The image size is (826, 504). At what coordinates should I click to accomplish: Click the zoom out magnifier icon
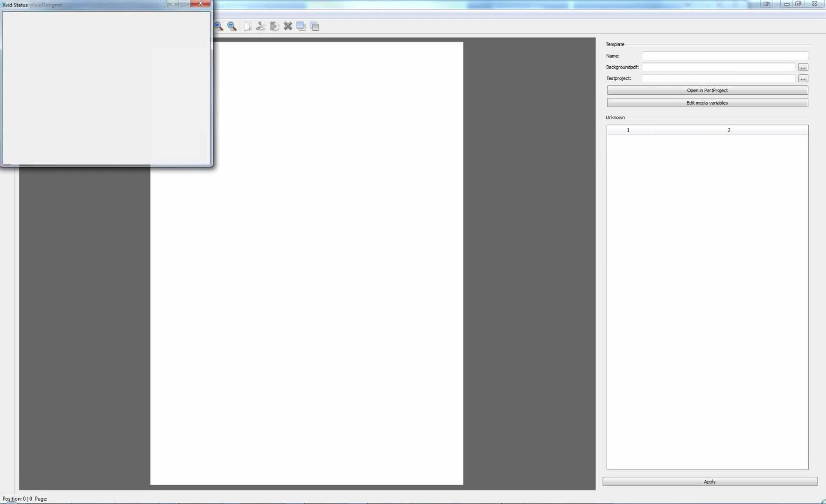(x=232, y=26)
